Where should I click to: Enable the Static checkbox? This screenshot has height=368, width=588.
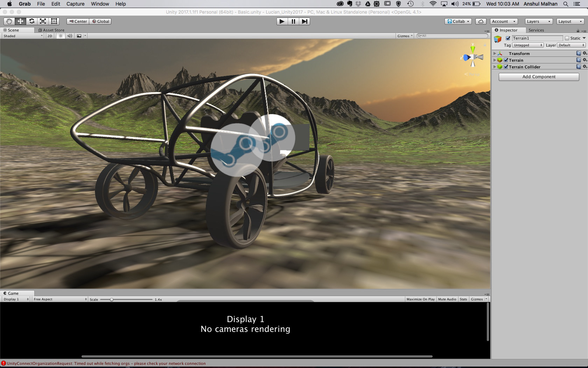pyautogui.click(x=567, y=38)
